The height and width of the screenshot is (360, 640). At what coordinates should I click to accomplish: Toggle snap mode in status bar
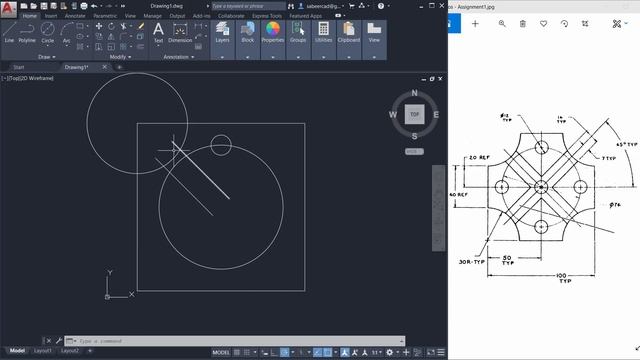pyautogui.click(x=247, y=352)
